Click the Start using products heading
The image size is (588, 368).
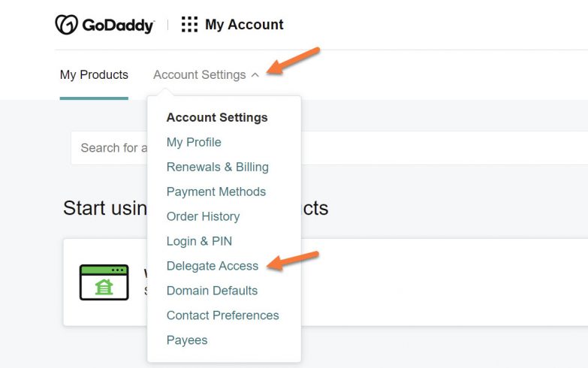tap(104, 208)
